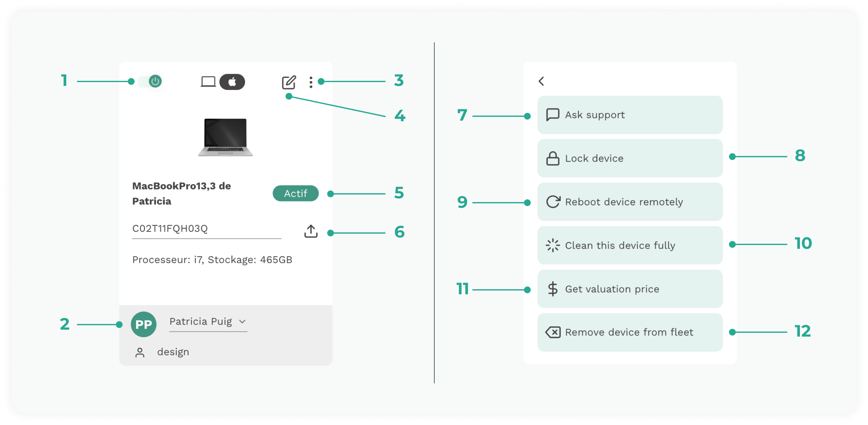
Task: Choose Reboot device remotely
Action: 630,202
